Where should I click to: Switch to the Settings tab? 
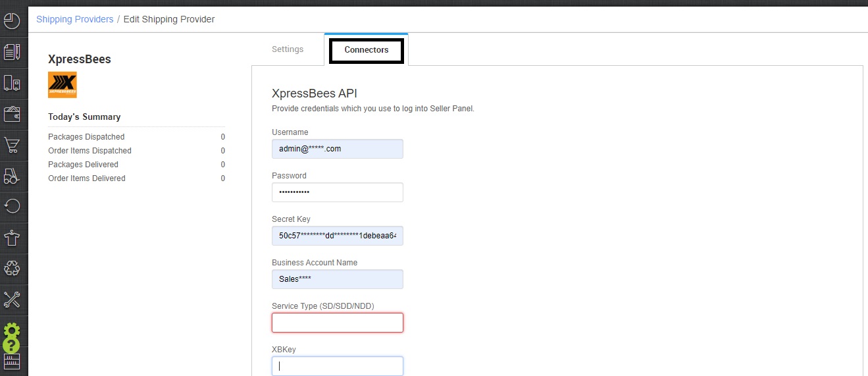tap(288, 49)
